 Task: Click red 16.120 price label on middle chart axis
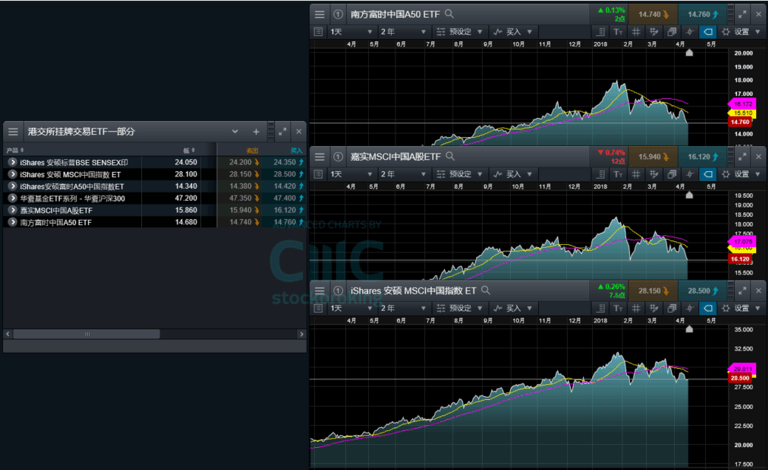(x=740, y=259)
